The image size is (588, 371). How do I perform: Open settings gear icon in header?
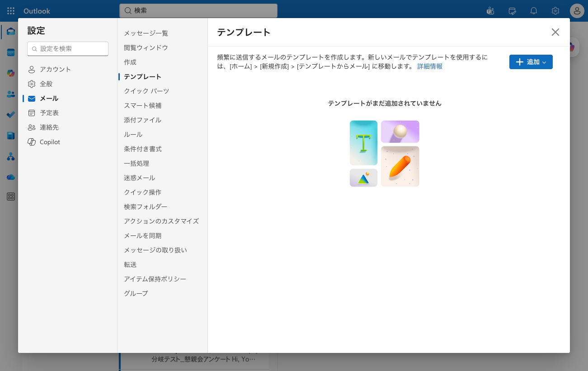tap(555, 11)
